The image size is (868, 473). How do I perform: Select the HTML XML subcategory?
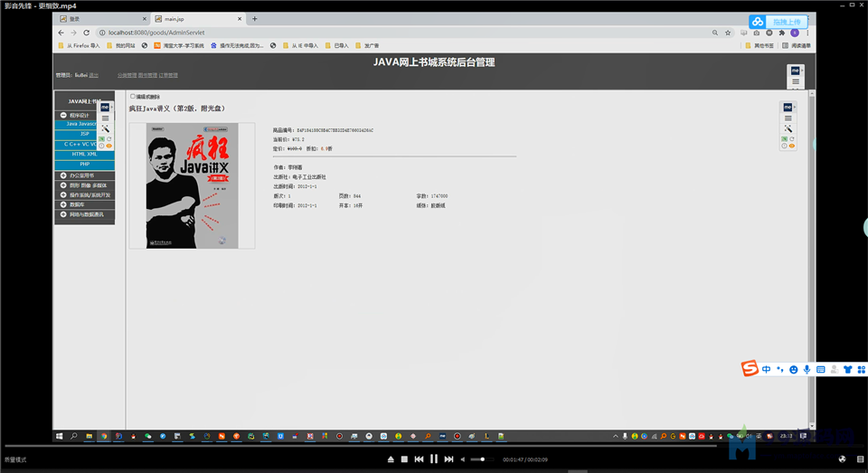(x=84, y=154)
